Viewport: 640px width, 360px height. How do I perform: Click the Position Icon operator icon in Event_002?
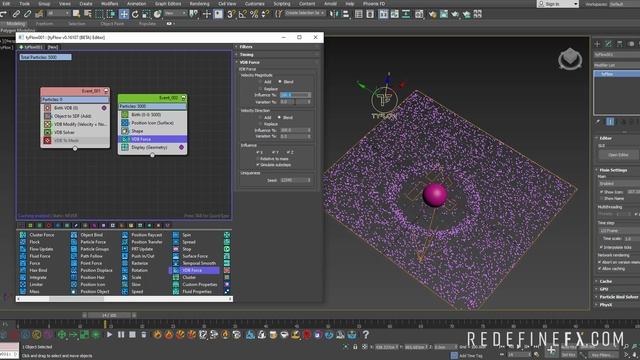tap(125, 123)
